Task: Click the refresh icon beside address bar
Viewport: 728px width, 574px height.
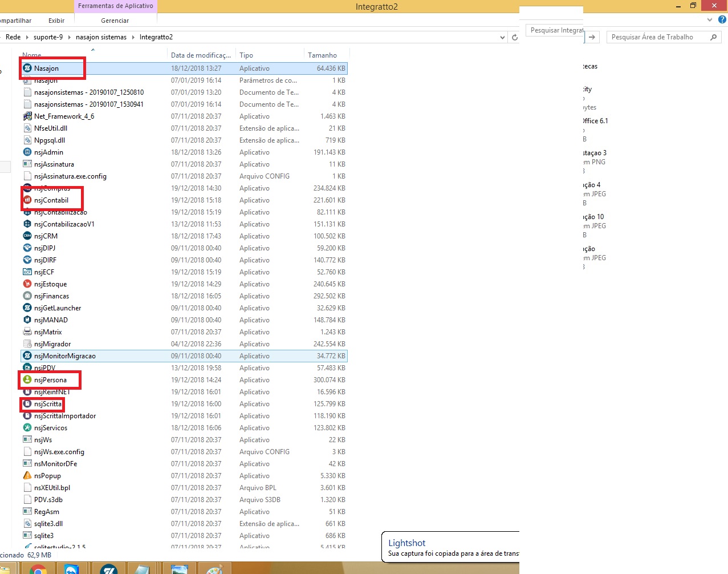Action: [x=514, y=38]
